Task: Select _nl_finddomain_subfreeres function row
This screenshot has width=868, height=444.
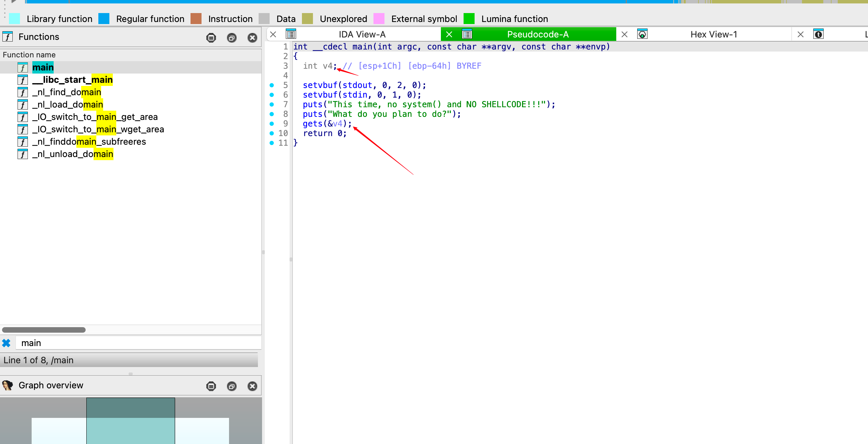Action: click(131, 142)
